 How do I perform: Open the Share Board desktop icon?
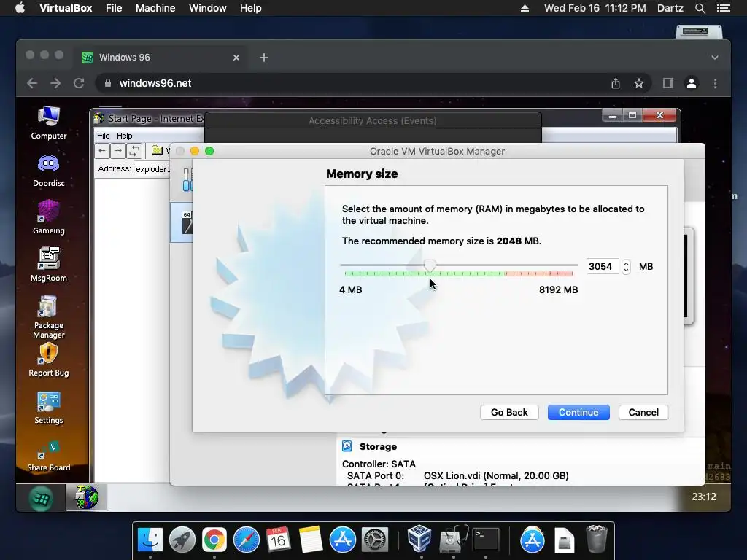[49, 456]
